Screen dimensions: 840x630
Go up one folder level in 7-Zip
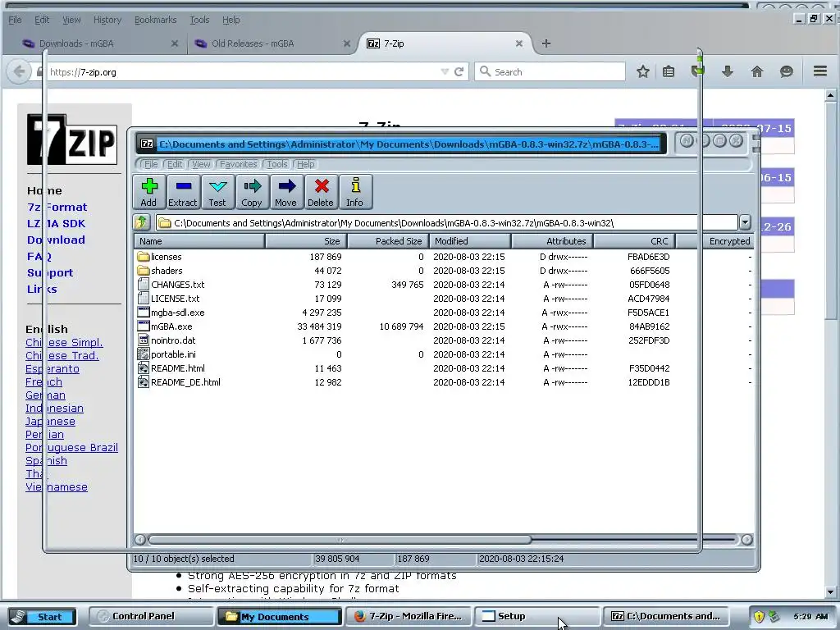point(141,222)
